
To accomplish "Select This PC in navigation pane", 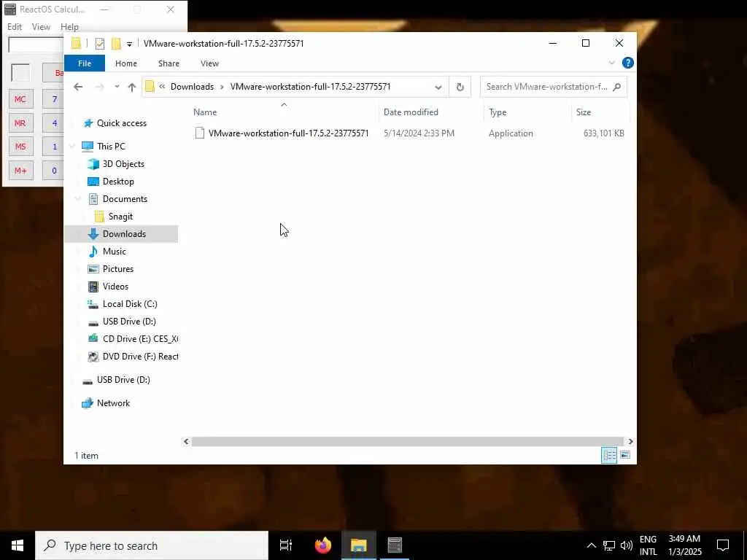I will 111,147.
